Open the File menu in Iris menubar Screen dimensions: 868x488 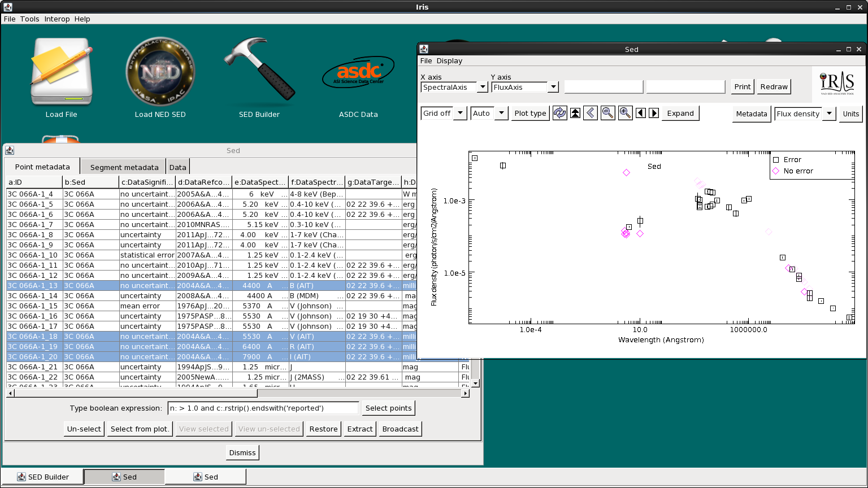pyautogui.click(x=10, y=19)
